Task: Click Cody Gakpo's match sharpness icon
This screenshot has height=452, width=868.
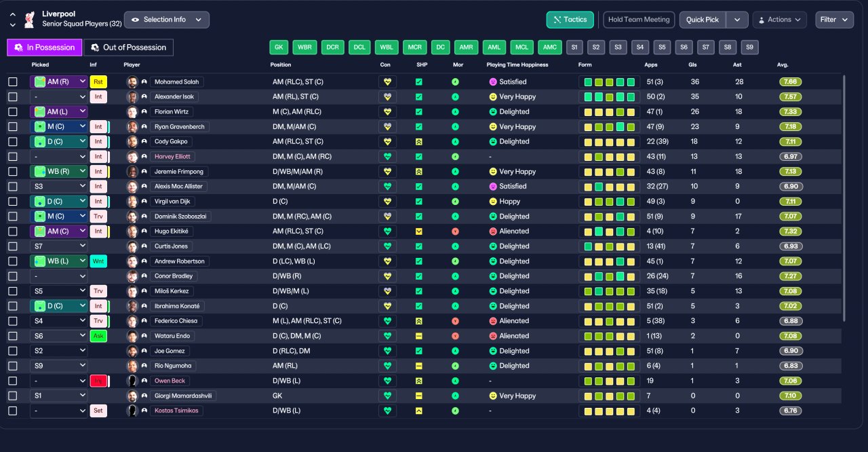Action: point(419,142)
